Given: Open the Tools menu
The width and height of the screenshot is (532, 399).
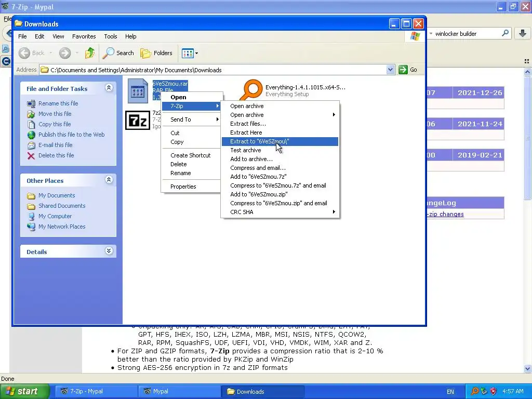Looking at the screenshot, I should tap(110, 36).
